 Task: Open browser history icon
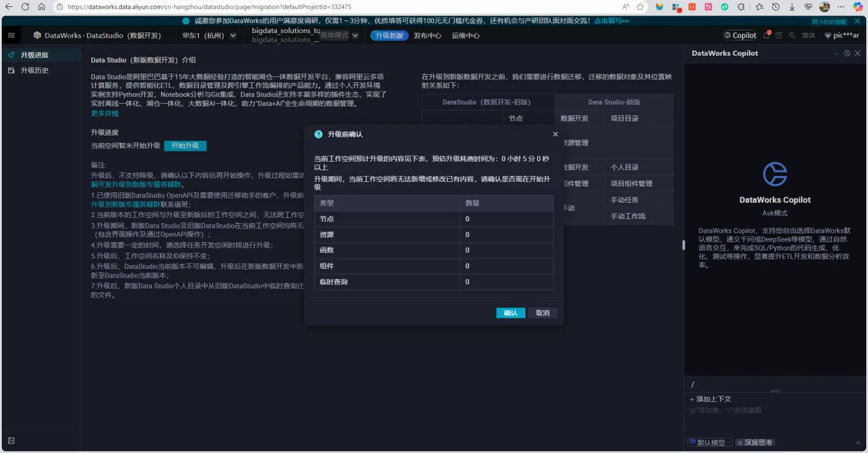[x=776, y=7]
